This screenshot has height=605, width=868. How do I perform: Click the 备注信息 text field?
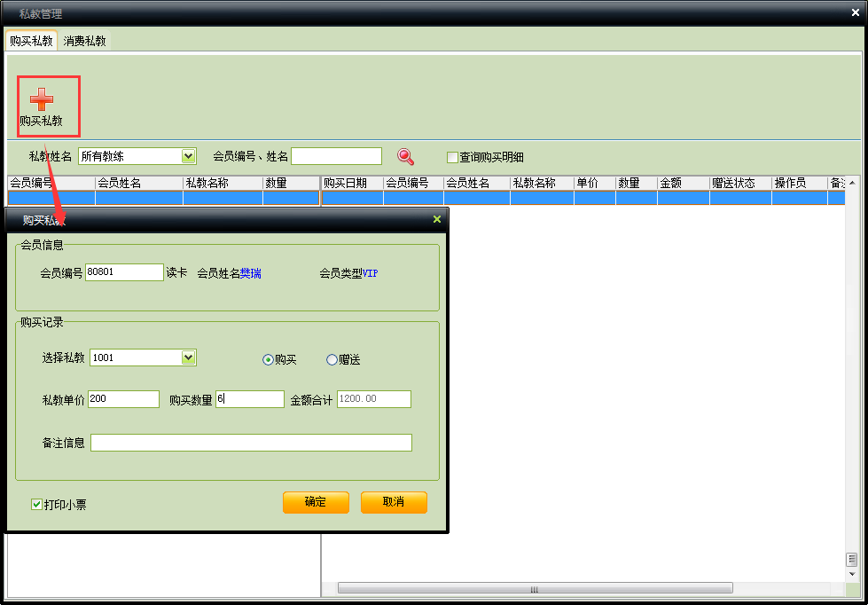(x=251, y=443)
